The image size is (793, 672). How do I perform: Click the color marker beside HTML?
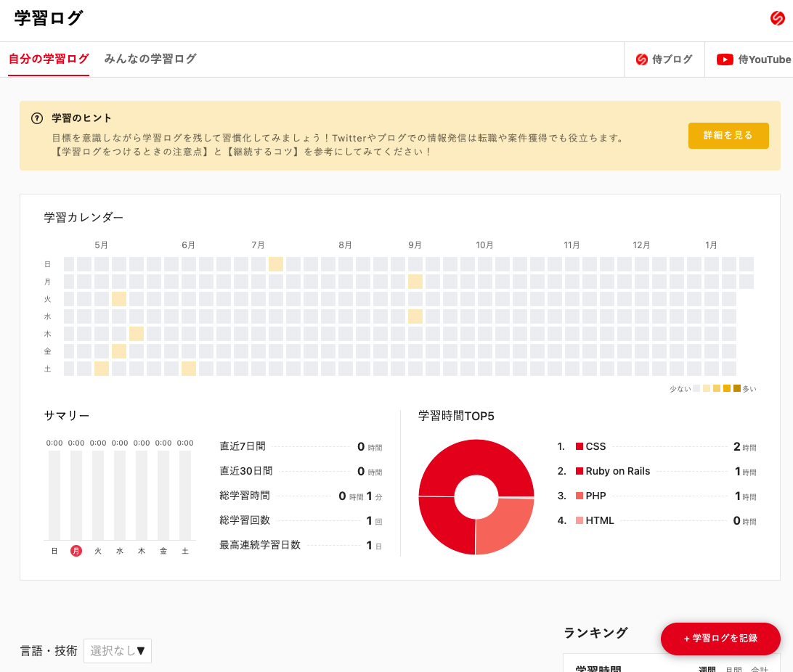point(579,520)
